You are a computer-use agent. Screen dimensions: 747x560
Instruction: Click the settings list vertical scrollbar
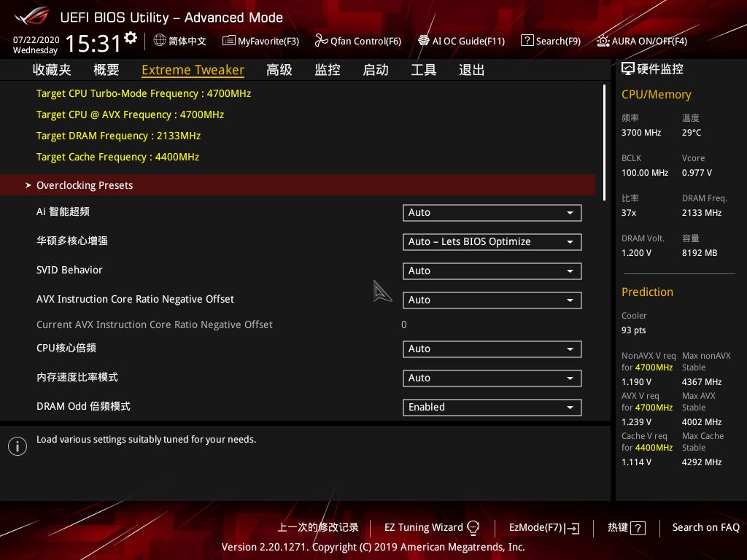[604, 142]
